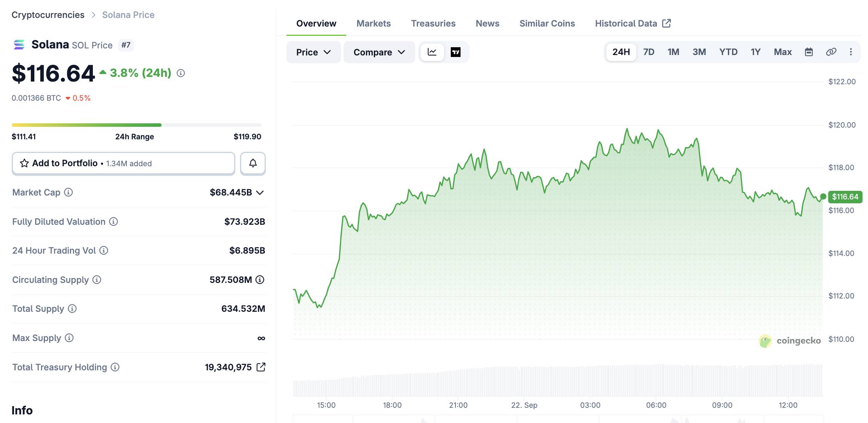Open external link beside 19,340,975

(x=261, y=367)
